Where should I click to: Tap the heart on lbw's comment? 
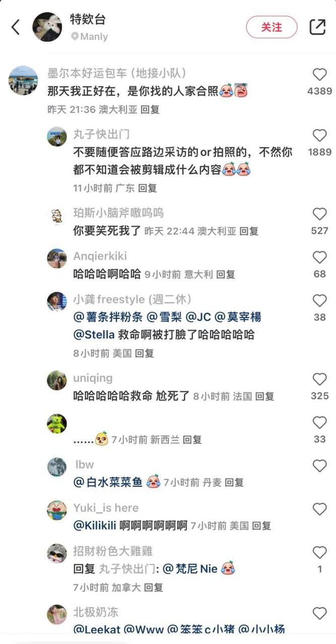click(x=320, y=465)
